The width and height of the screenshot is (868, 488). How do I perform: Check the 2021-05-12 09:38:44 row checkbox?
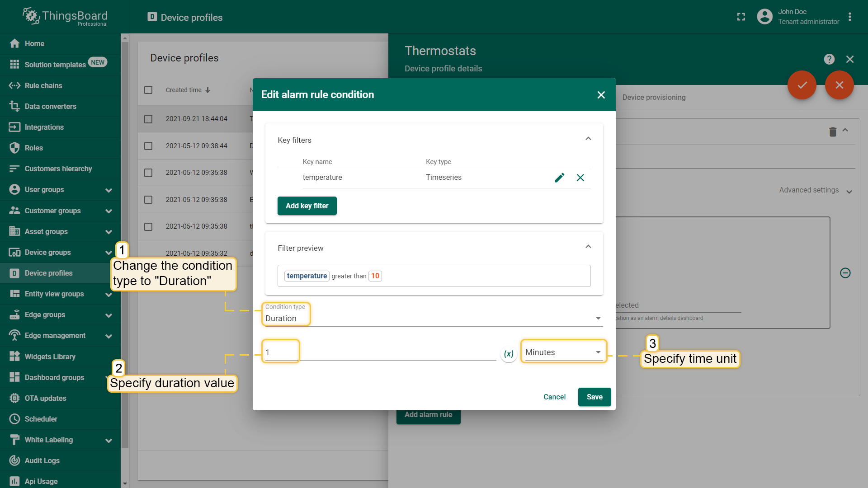pyautogui.click(x=148, y=146)
